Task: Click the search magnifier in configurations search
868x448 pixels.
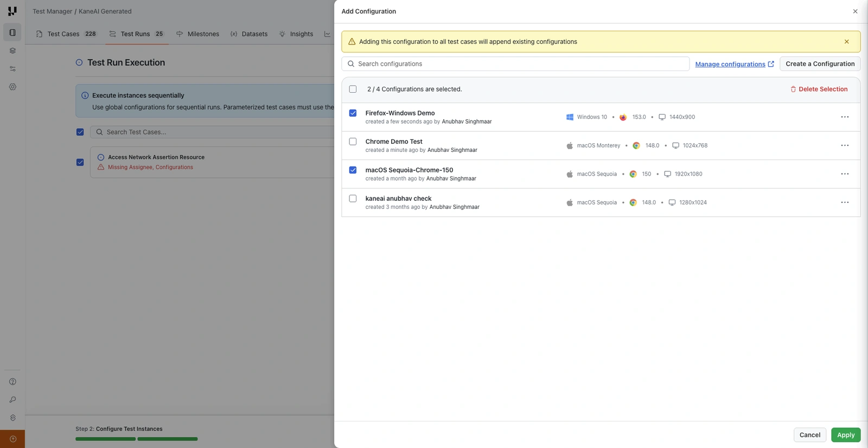Action: pos(351,64)
